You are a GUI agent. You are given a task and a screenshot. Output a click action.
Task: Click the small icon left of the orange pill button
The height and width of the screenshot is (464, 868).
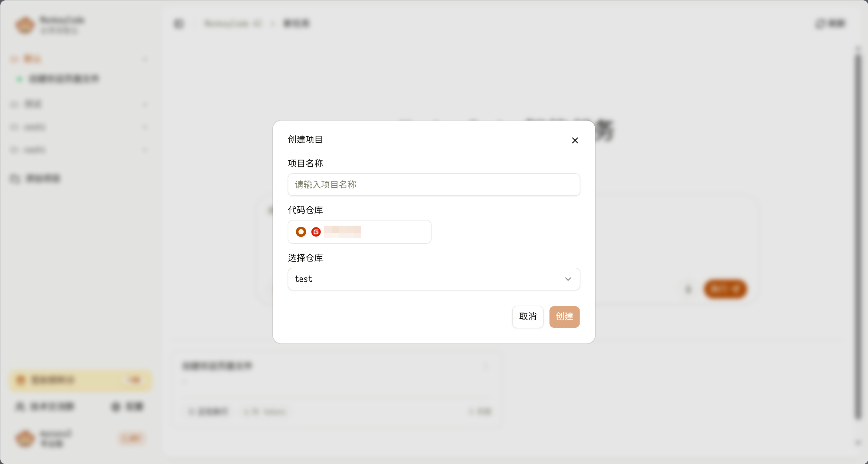tap(688, 289)
